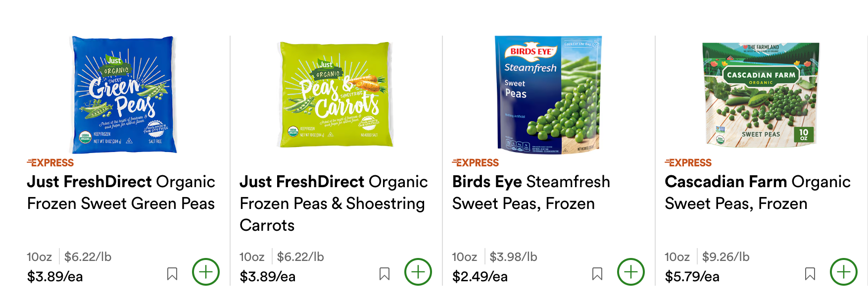
Task: Click the Cascadian Farm peas bag image
Action: [x=760, y=94]
